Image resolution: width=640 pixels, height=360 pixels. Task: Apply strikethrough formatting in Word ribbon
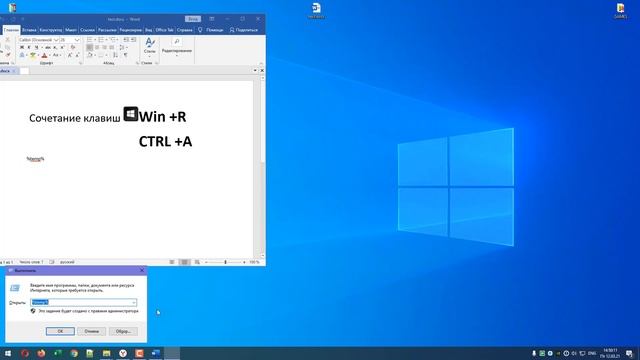click(48, 47)
